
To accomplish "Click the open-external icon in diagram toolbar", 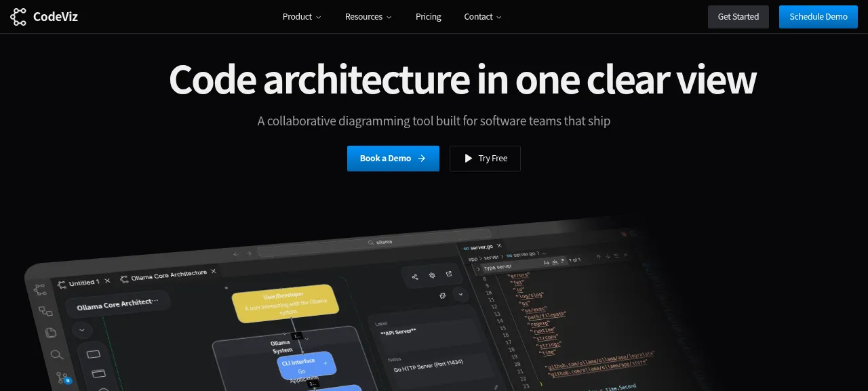I will click(x=449, y=273).
